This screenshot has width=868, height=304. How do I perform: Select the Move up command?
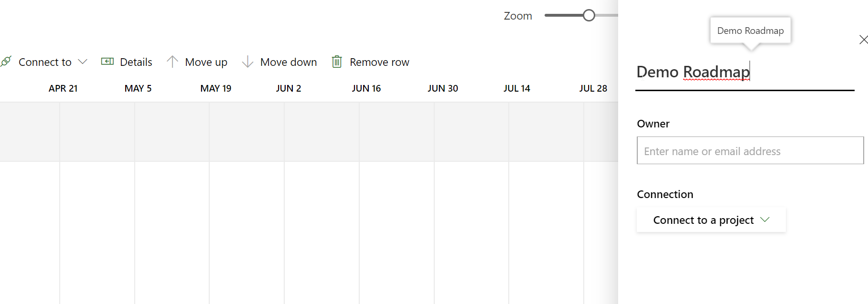tap(206, 62)
